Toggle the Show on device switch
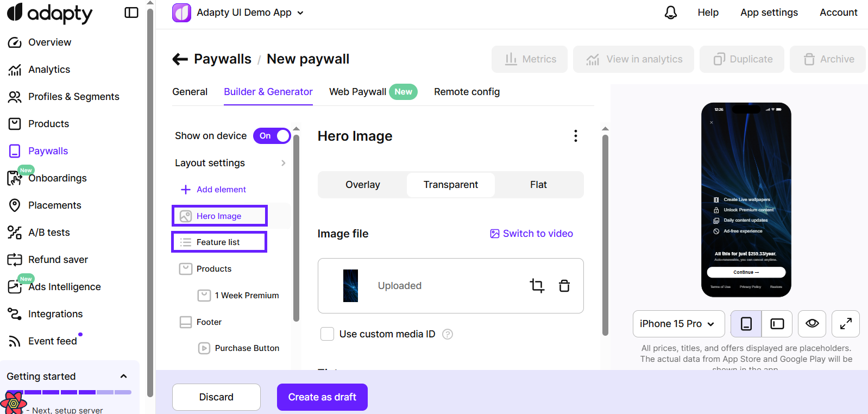Viewport: 868px width, 414px height. pos(272,136)
